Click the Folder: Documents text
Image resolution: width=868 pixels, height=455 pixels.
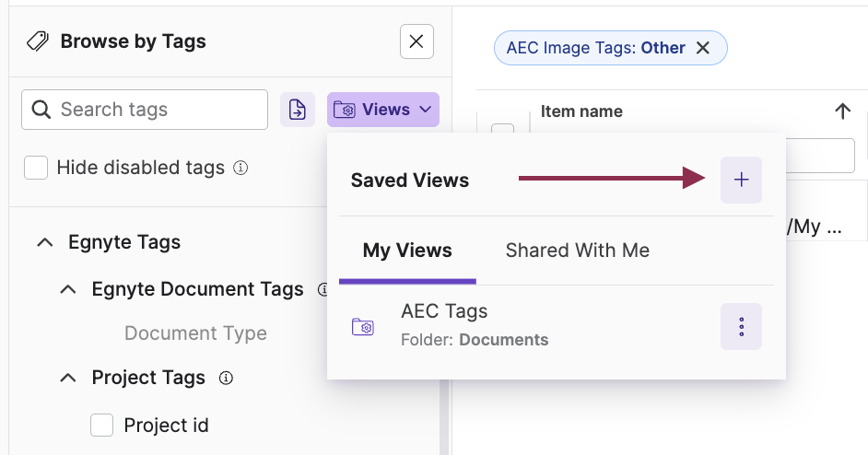click(x=475, y=340)
